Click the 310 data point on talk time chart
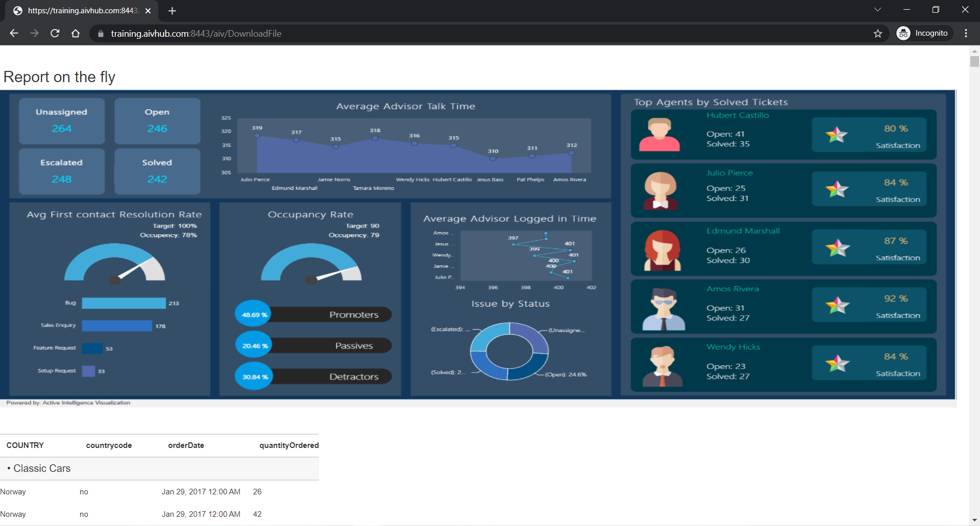 pos(493,159)
